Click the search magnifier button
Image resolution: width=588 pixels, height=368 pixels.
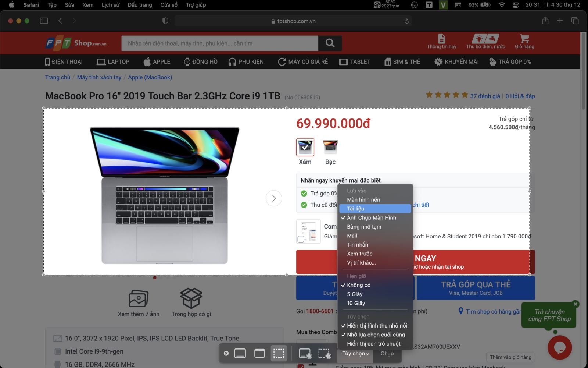[x=330, y=43]
